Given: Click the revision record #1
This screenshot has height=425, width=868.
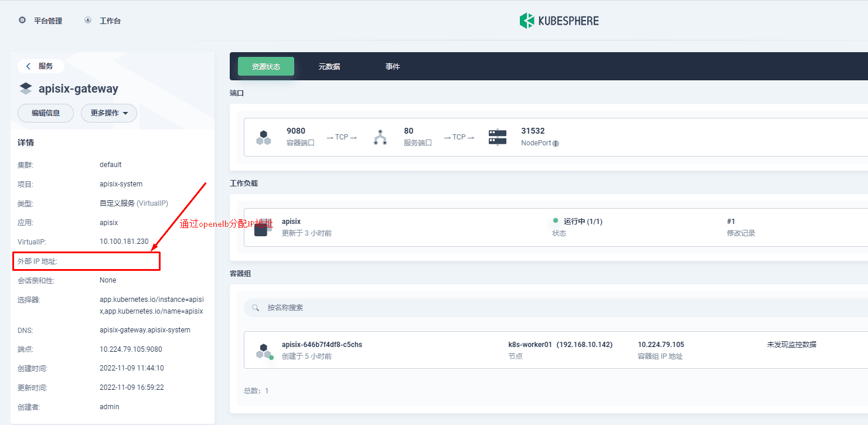Looking at the screenshot, I should pyautogui.click(x=731, y=222).
